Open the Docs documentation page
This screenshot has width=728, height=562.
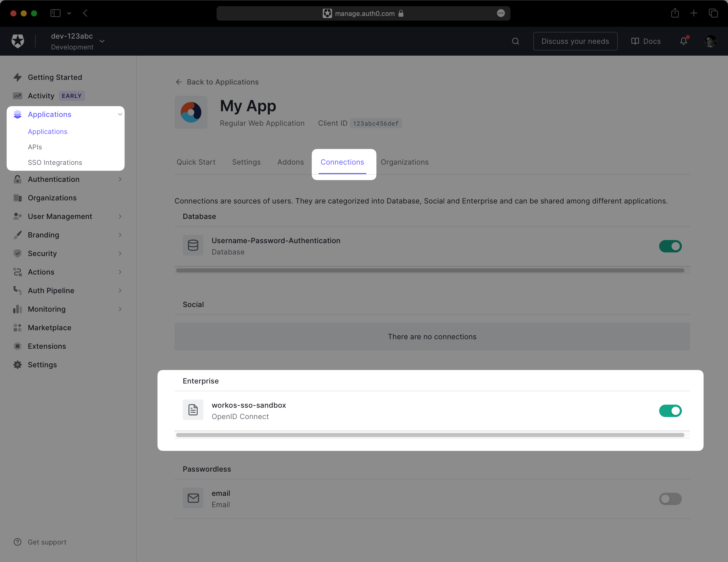pyautogui.click(x=645, y=41)
